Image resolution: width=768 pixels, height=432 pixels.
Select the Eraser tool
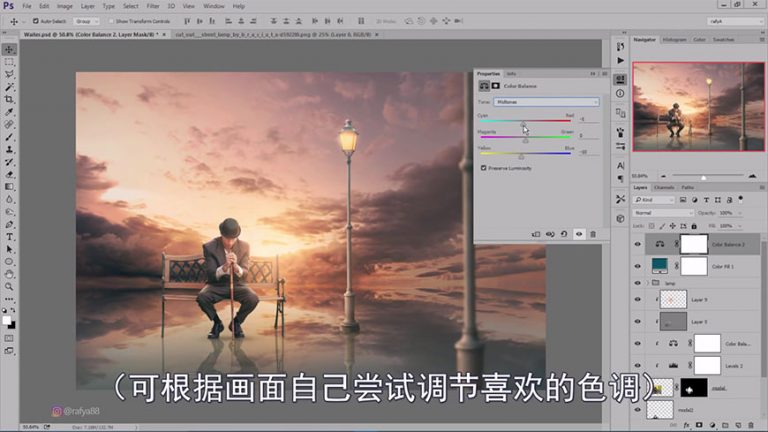9,174
